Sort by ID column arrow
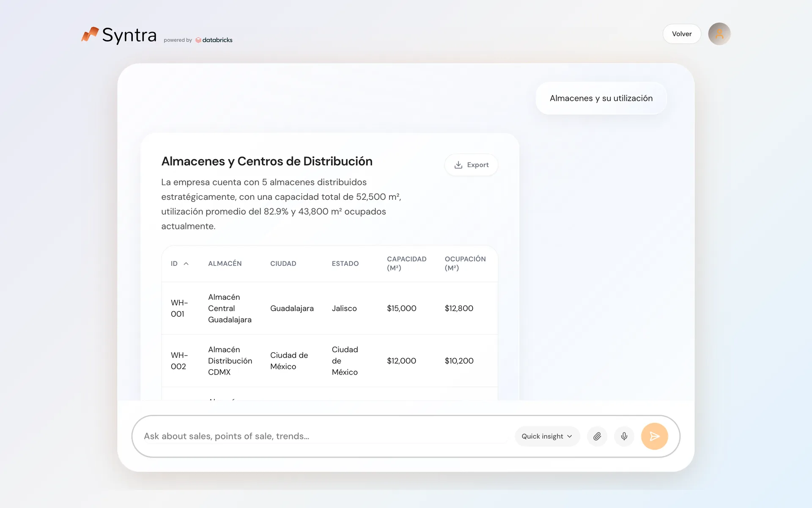This screenshot has width=812, height=508. point(186,263)
